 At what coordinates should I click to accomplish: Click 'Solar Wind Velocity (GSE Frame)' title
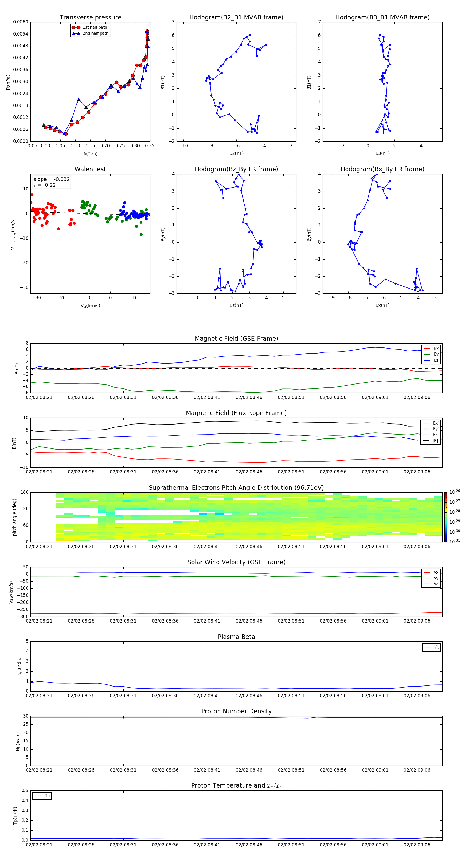pyautogui.click(x=236, y=562)
